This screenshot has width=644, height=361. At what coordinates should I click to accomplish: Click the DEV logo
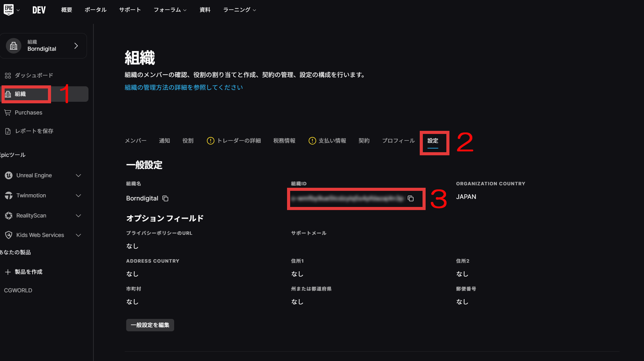pos(39,10)
